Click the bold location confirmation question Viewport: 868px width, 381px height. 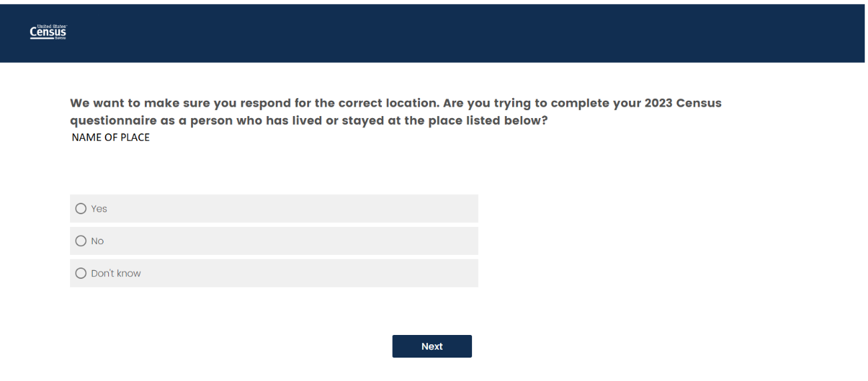click(x=395, y=105)
